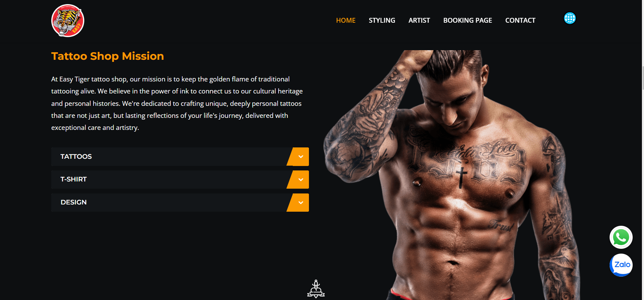Open the STYLING menu item
This screenshot has width=644, height=300.
pos(382,20)
